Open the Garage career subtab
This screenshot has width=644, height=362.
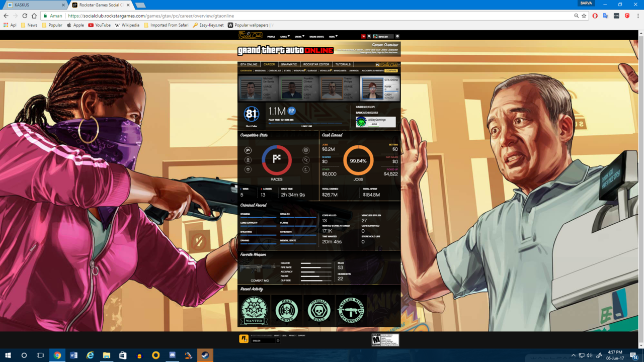pyautogui.click(x=312, y=71)
